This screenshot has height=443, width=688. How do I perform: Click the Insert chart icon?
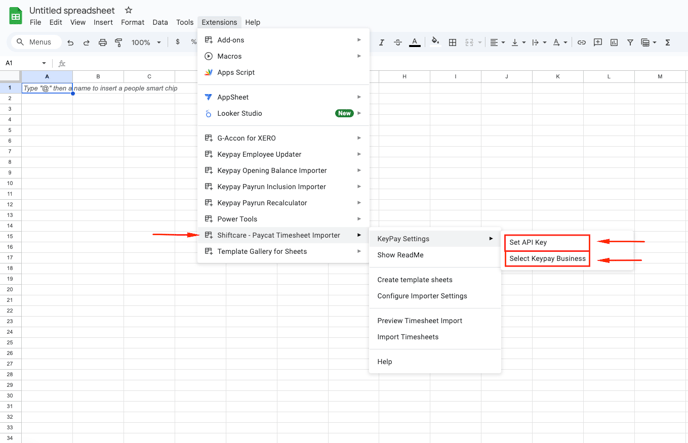pyautogui.click(x=614, y=43)
